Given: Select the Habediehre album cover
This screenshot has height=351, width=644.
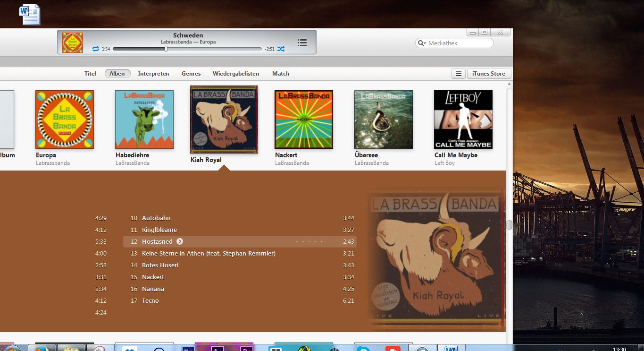Looking at the screenshot, I should point(144,120).
